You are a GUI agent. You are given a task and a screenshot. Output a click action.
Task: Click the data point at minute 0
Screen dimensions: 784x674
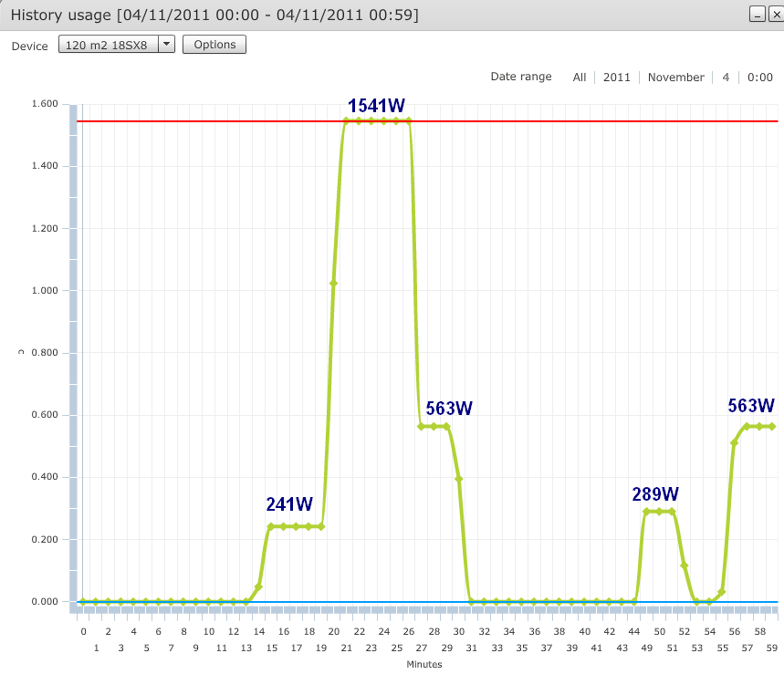pos(83,602)
